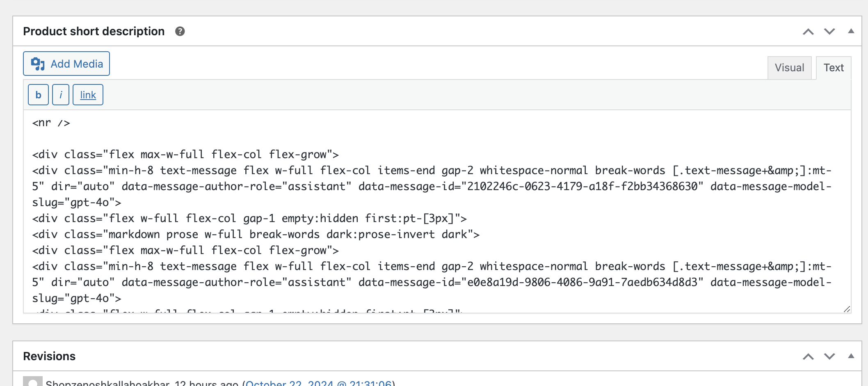Image resolution: width=868 pixels, height=386 pixels.
Task: Click the Add Media button
Action: coord(66,64)
